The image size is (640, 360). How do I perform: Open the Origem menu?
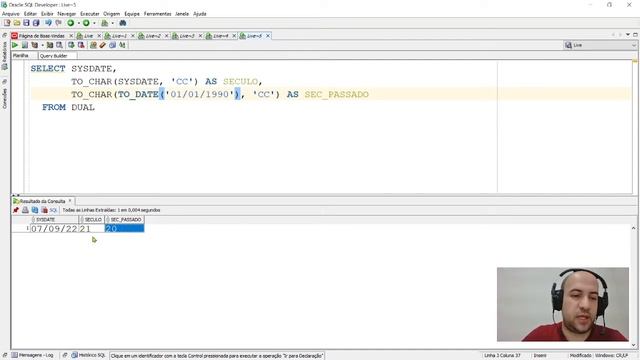[x=111, y=13]
